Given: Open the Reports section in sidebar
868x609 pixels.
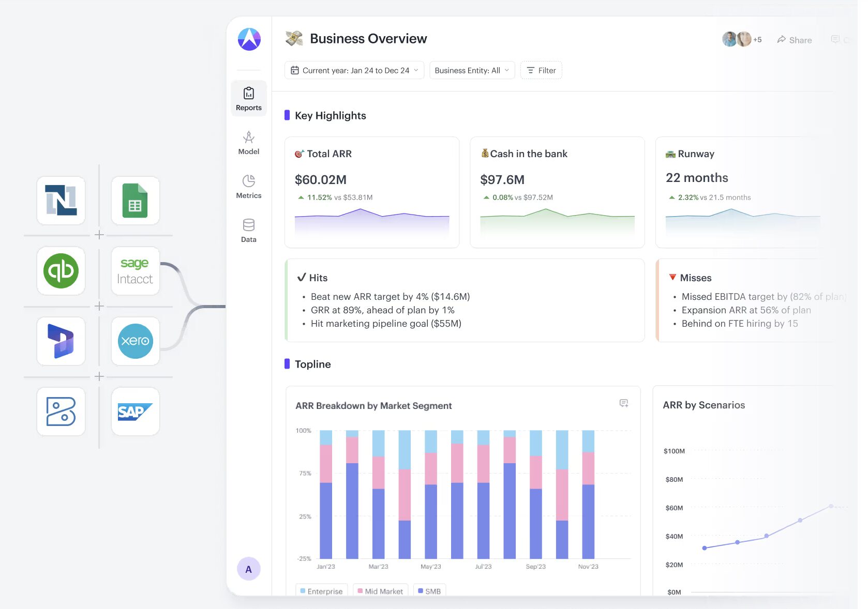Looking at the screenshot, I should (x=249, y=98).
